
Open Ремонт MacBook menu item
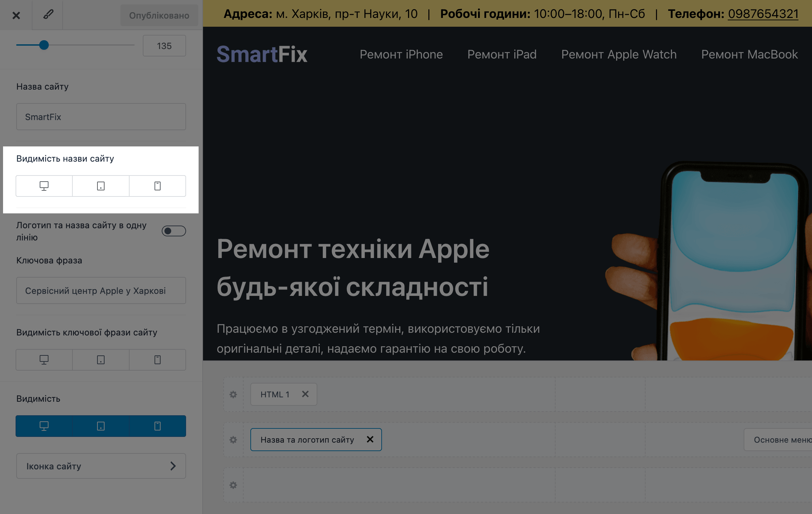tap(750, 54)
